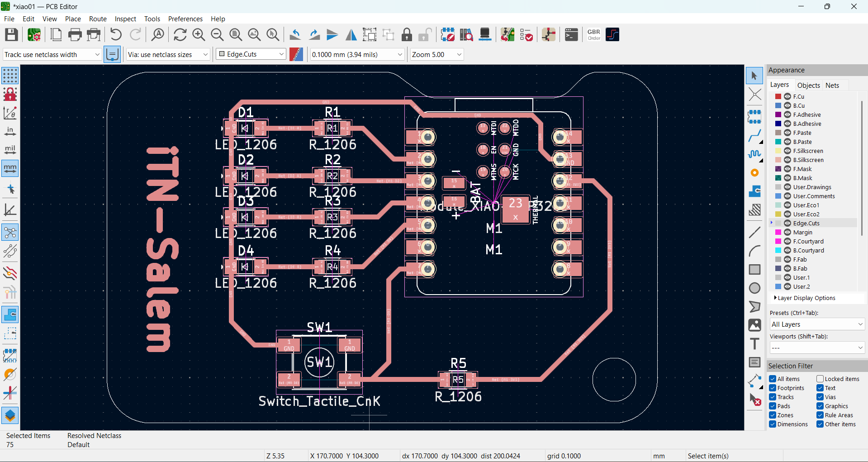Open the grid size dropdown
This screenshot has width=868, height=462.
click(x=357, y=54)
